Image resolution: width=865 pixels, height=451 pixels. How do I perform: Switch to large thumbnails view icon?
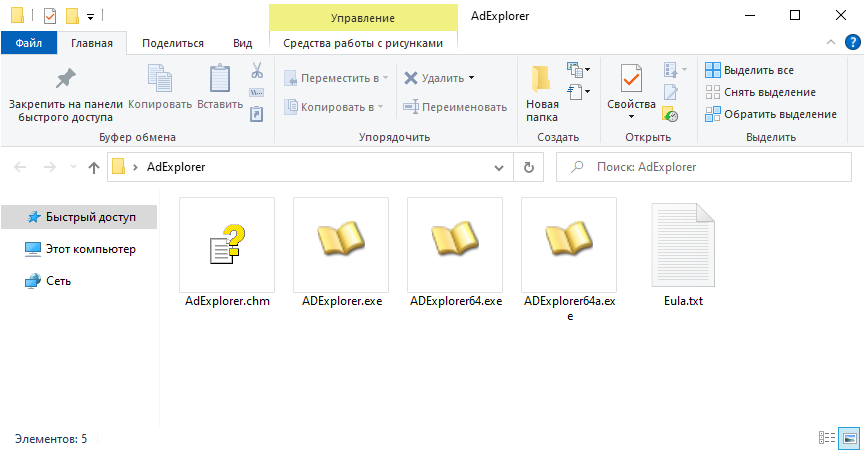[850, 438]
